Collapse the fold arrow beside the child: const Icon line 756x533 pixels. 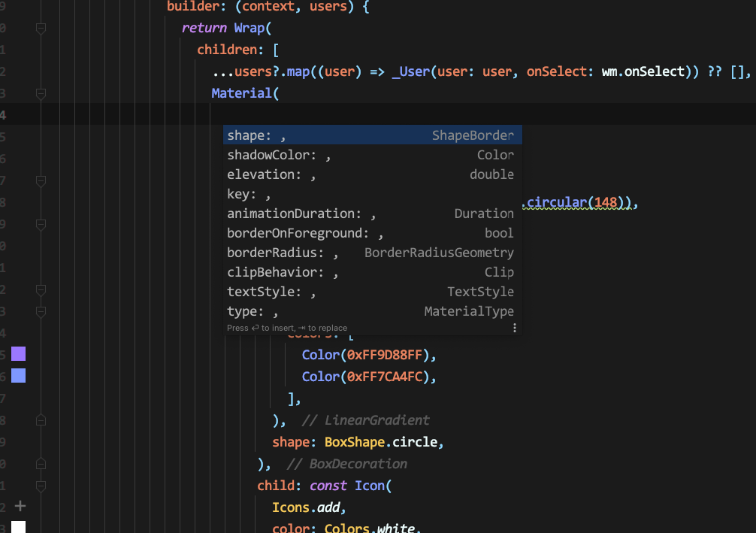point(41,486)
